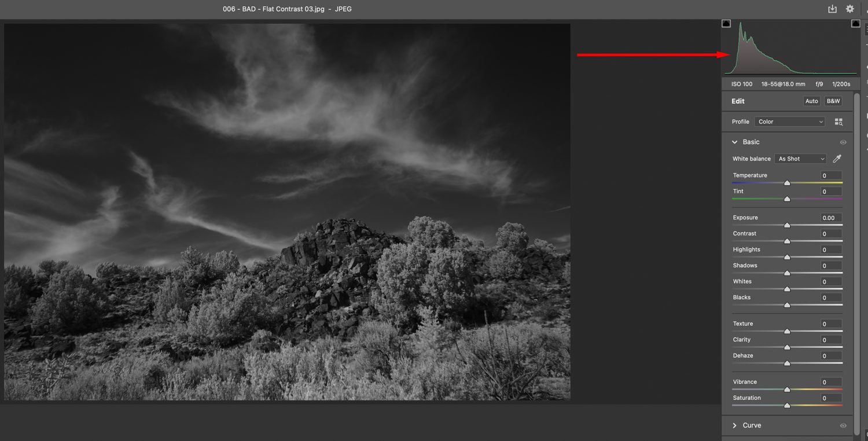Viewport: 868px width, 441px height.
Task: Click the Edit panel heading
Action: click(x=738, y=101)
